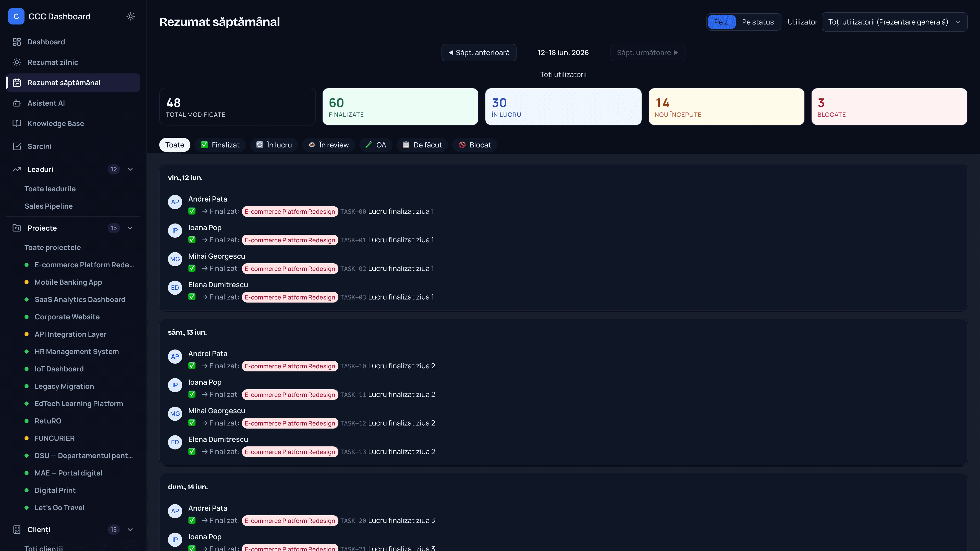Viewport: 980px width, 551px height.
Task: Toggle the light/dark theme sun icon
Action: coord(130,16)
